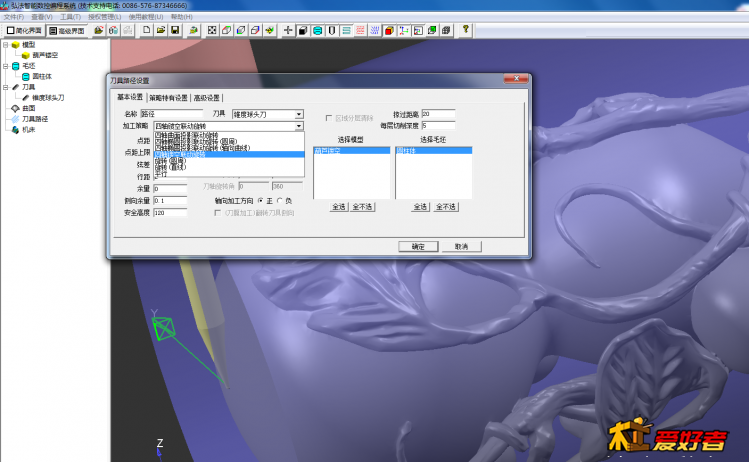Click the red cube toolbar icon
This screenshot has height=462, width=749.
coord(389,30)
